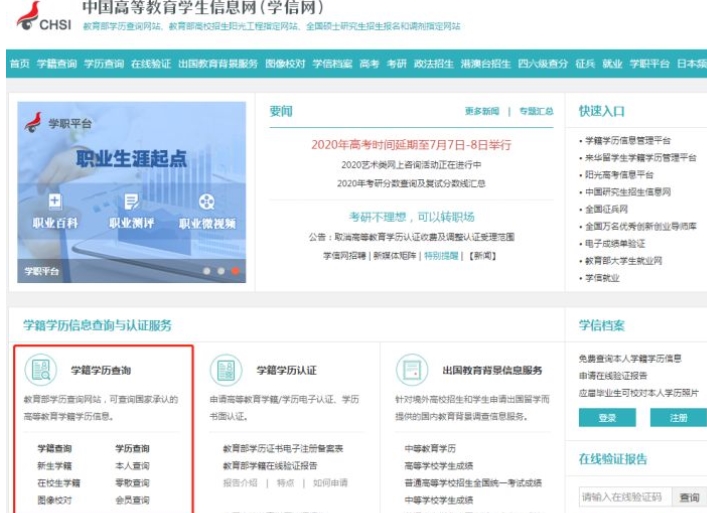Click the 学籍学历查询 heading
This screenshot has height=513, width=707.
click(x=101, y=371)
